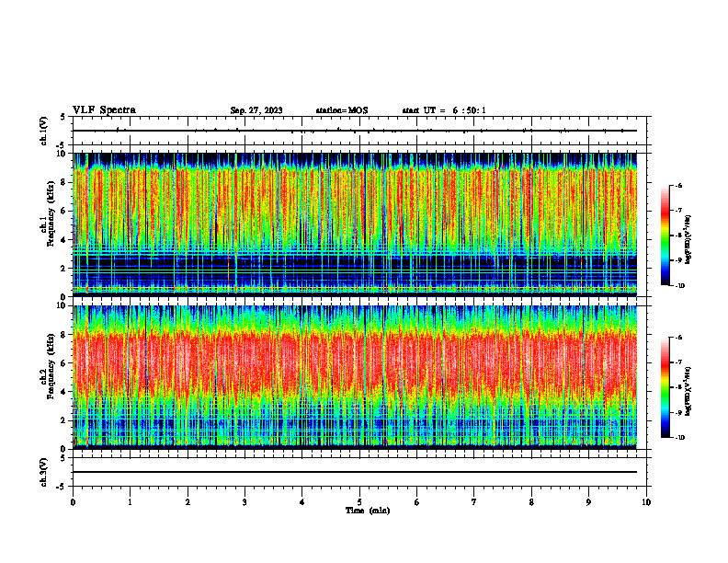Select the ch.1 'Frequency (kHz)' axis label

tap(51, 213)
